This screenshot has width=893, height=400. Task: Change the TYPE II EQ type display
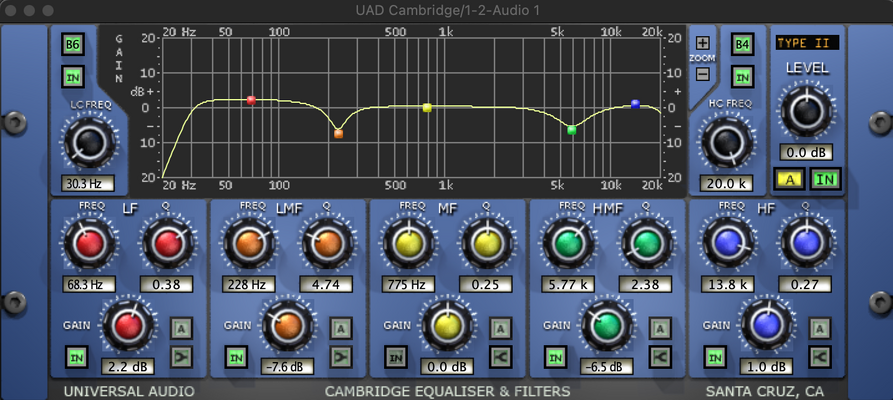806,43
